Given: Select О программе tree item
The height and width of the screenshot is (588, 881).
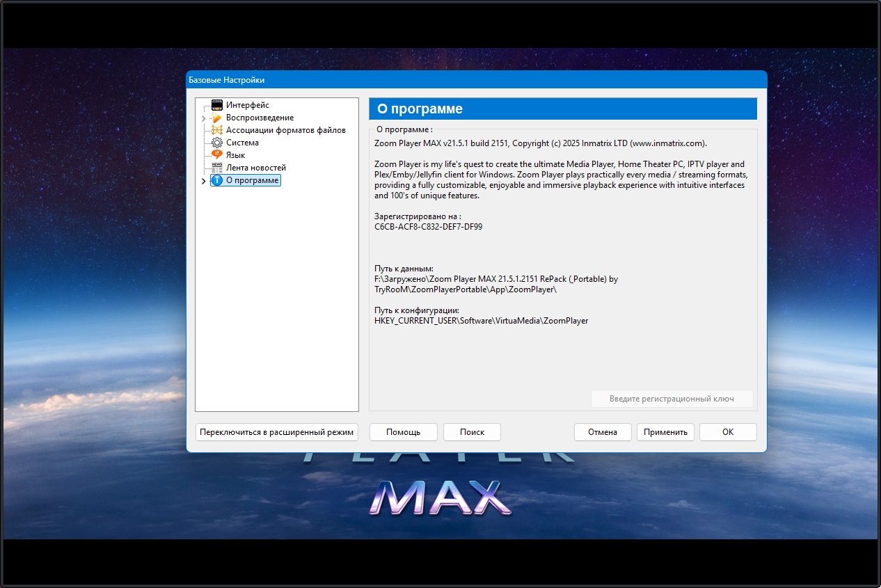Looking at the screenshot, I should (x=253, y=180).
